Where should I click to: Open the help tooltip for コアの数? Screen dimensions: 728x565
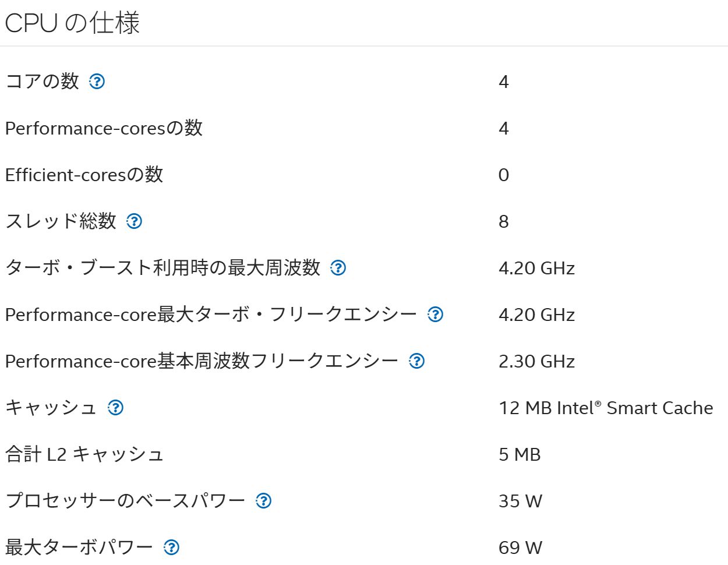point(98,82)
